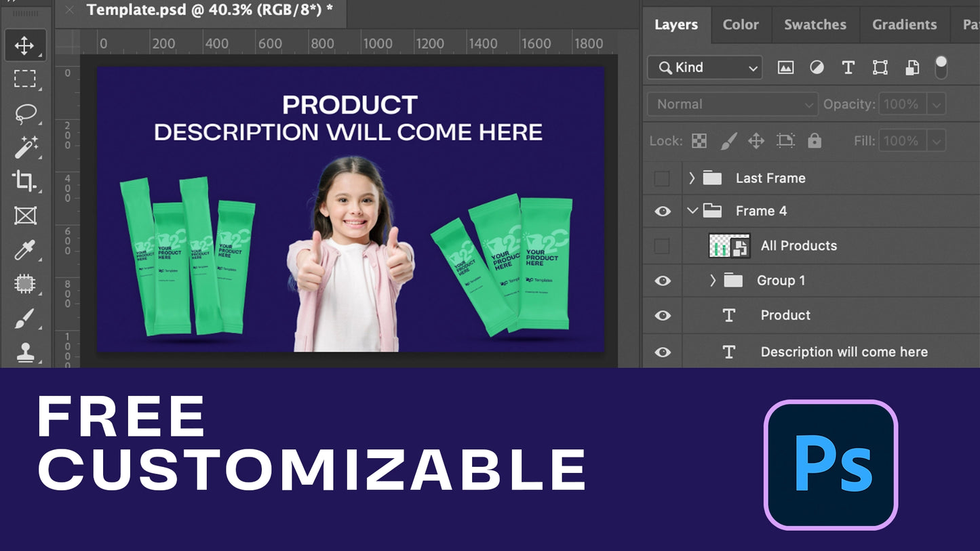The height and width of the screenshot is (551, 980).
Task: Collapse the Frame 4 group
Action: point(692,211)
